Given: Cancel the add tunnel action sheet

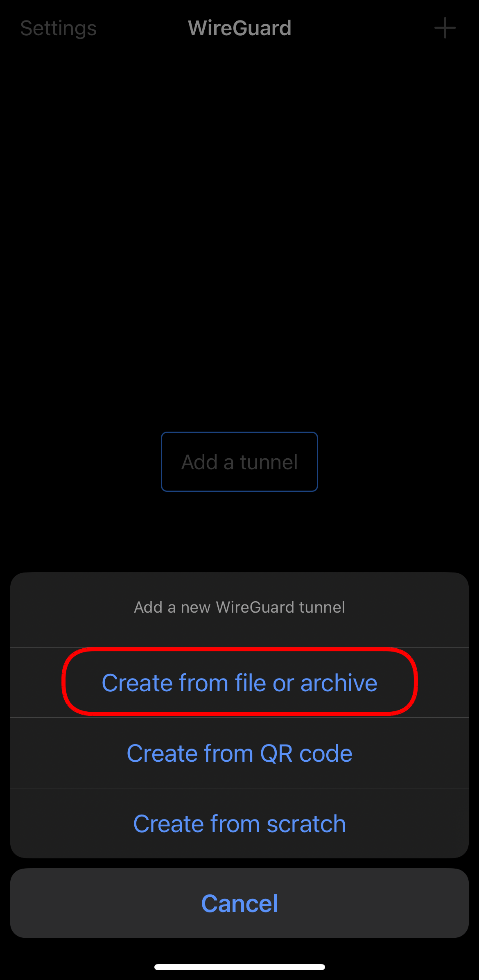Looking at the screenshot, I should (x=239, y=903).
